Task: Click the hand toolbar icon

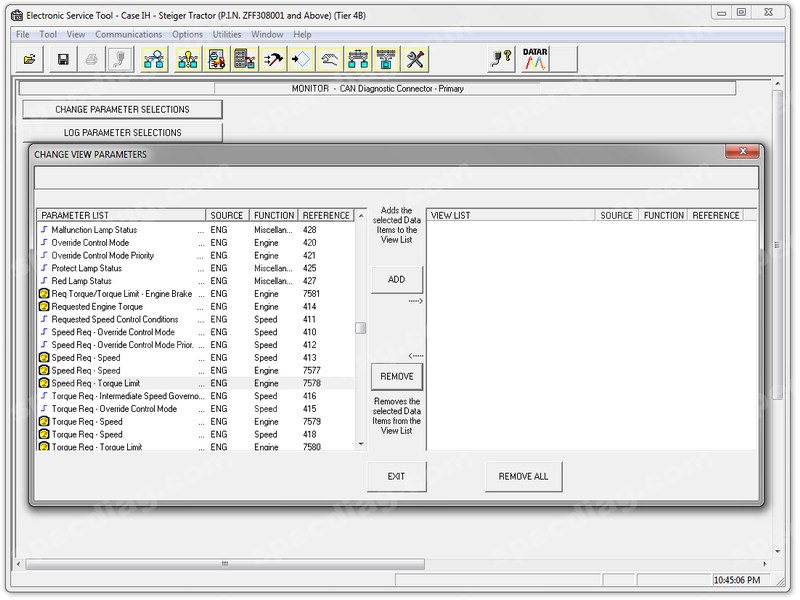Action: point(329,60)
